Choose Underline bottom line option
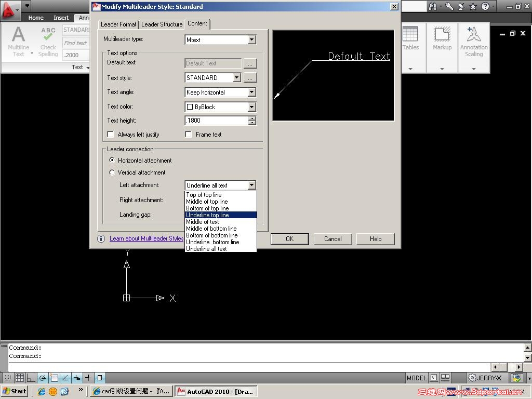 click(220, 242)
